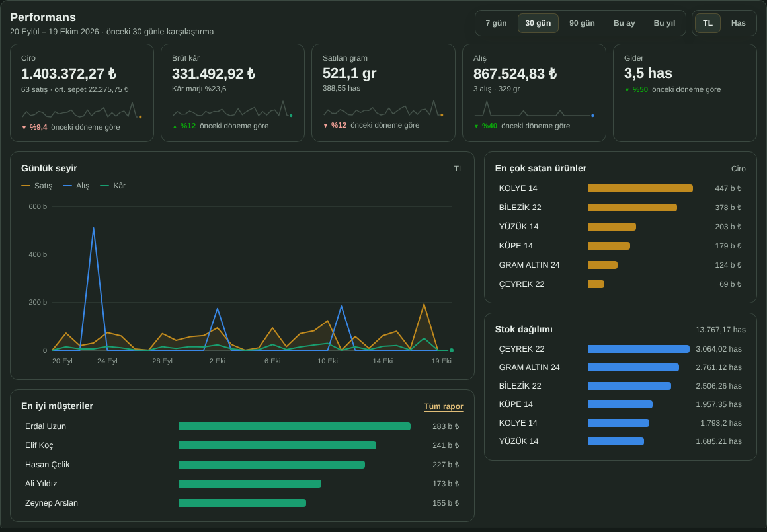
Task: Toggle the unit to TL
Action: pos(707,23)
